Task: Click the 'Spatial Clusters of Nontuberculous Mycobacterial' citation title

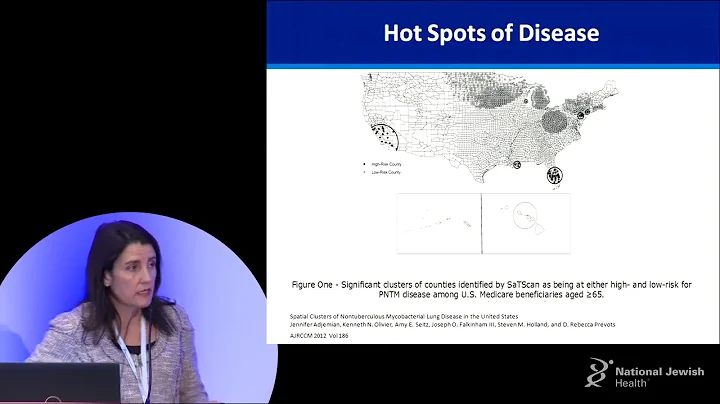Action: click(404, 316)
